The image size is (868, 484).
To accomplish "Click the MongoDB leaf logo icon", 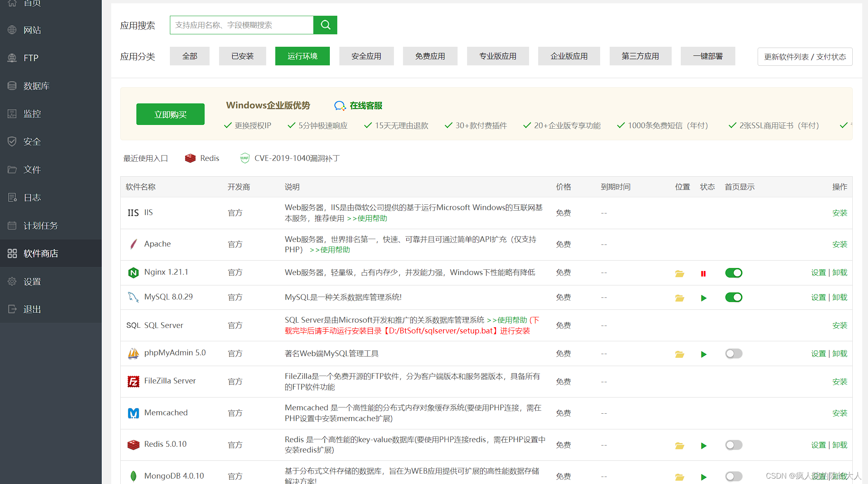I will click(x=133, y=476).
